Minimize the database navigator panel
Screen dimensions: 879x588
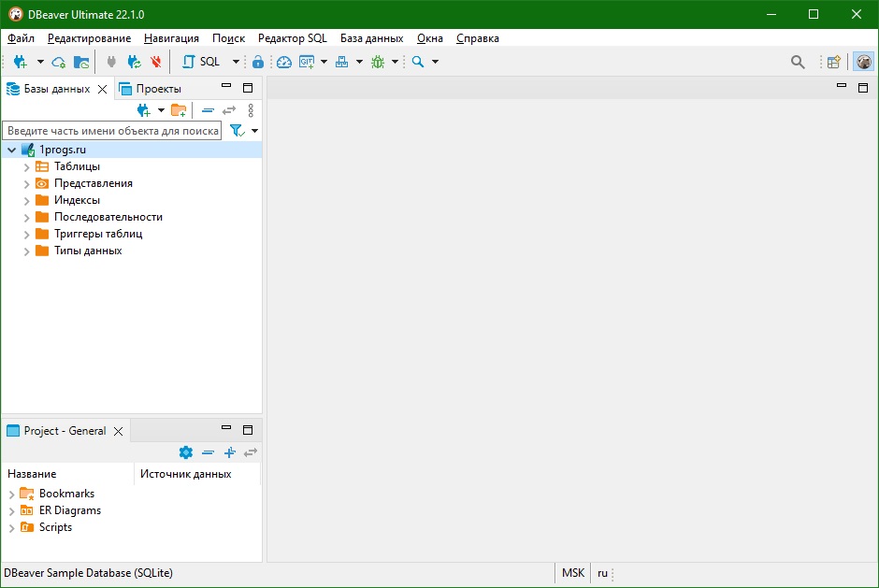pyautogui.click(x=226, y=86)
